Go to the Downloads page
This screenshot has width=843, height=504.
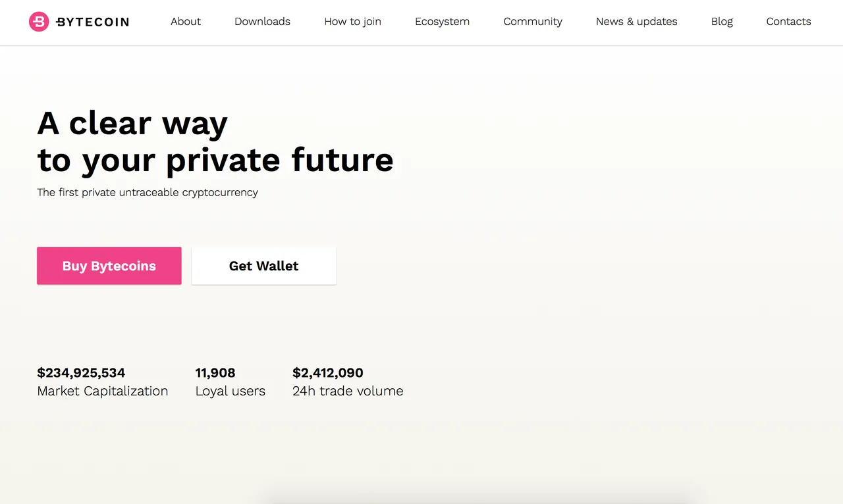coord(262,22)
